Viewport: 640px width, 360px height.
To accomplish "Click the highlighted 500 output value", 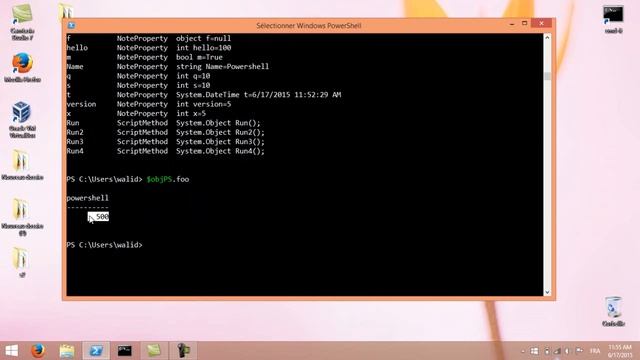I will coord(98,217).
